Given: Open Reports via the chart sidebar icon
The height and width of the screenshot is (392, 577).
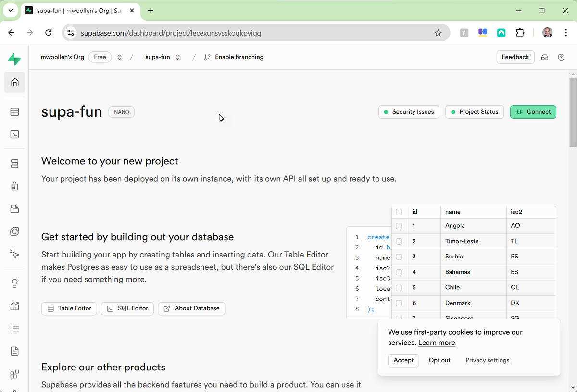Looking at the screenshot, I should coord(14,306).
